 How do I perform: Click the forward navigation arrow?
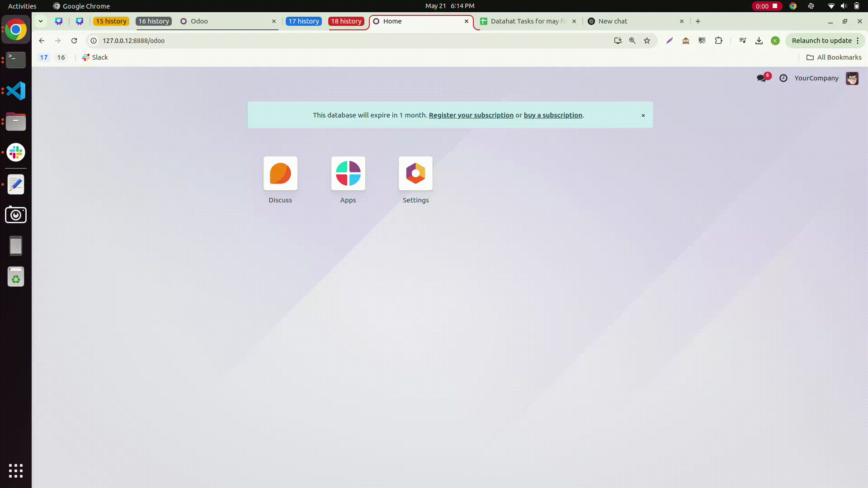point(58,41)
